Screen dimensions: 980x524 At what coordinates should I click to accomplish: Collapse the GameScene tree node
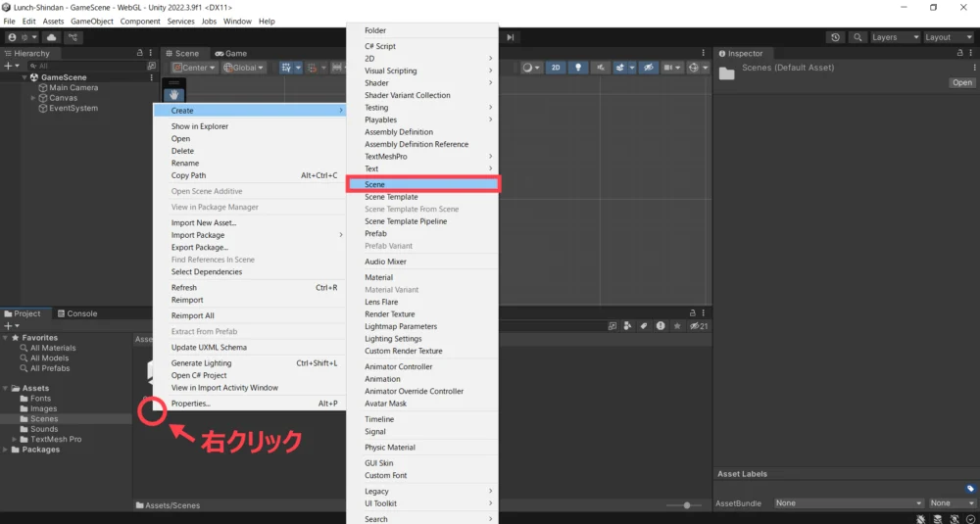(x=24, y=77)
